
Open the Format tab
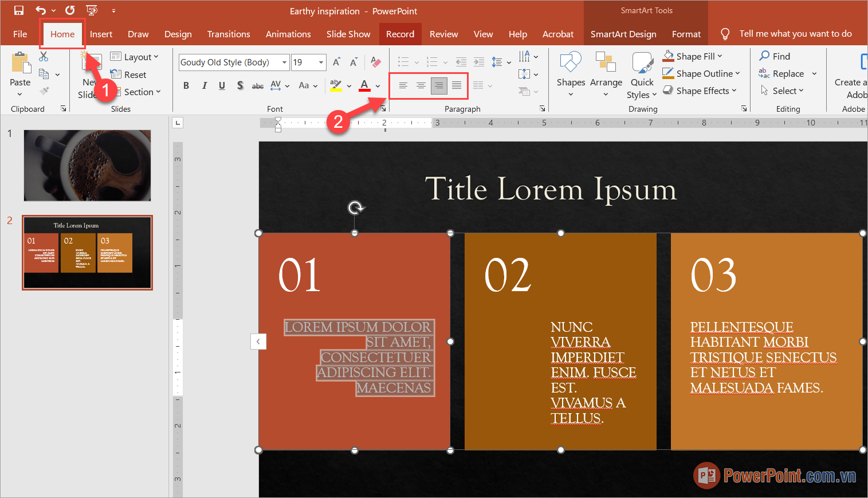click(x=686, y=34)
